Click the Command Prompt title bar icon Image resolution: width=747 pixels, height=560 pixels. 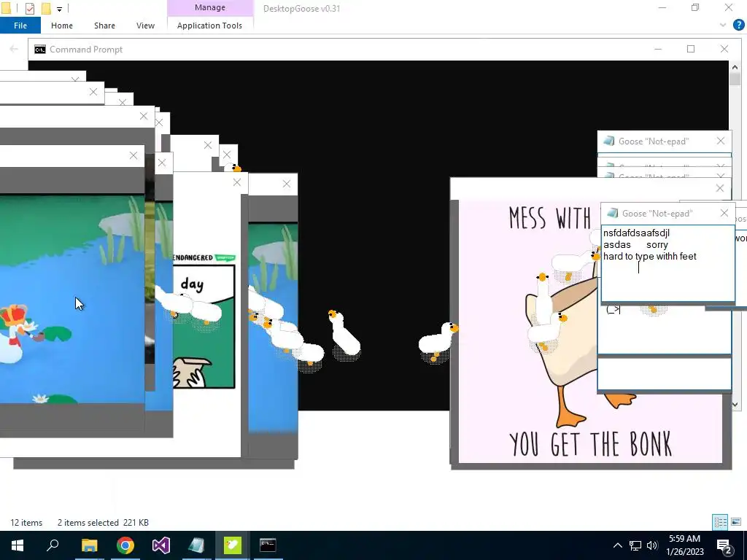click(x=40, y=50)
